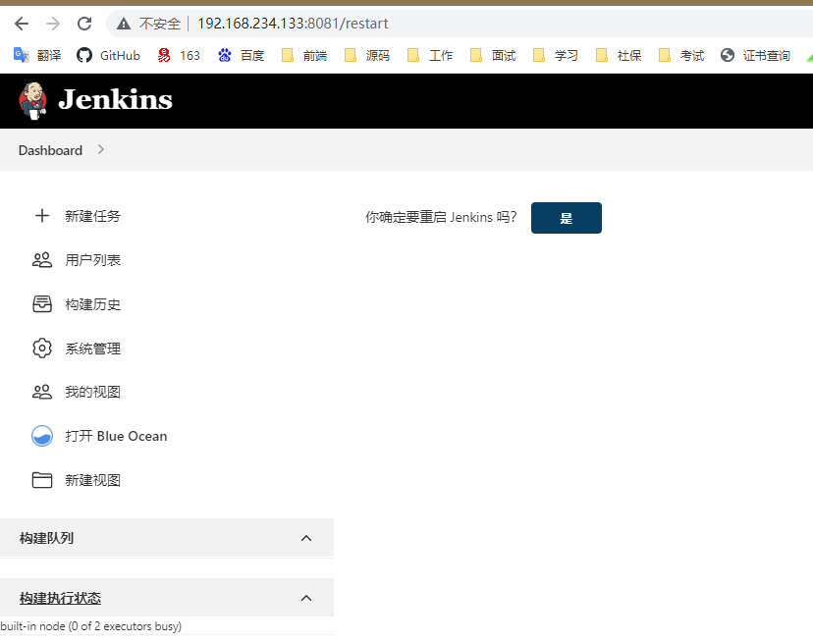The height and width of the screenshot is (644, 813).
Task: Click the people icon beside 我的视图
Action: pos(42,392)
